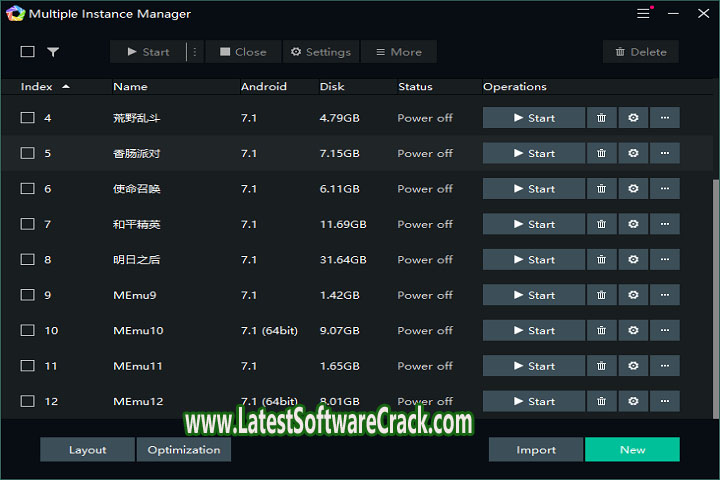Delete instance index 4 using trash icon

coord(601,118)
